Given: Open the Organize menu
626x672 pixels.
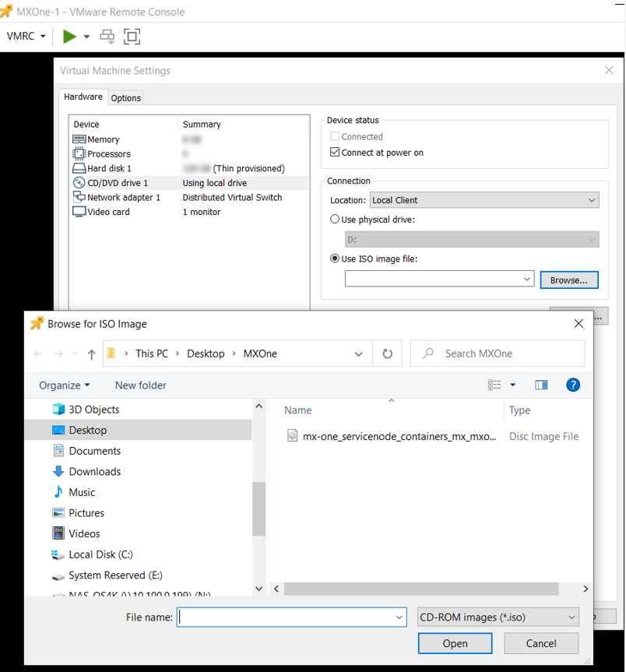Looking at the screenshot, I should [x=65, y=385].
